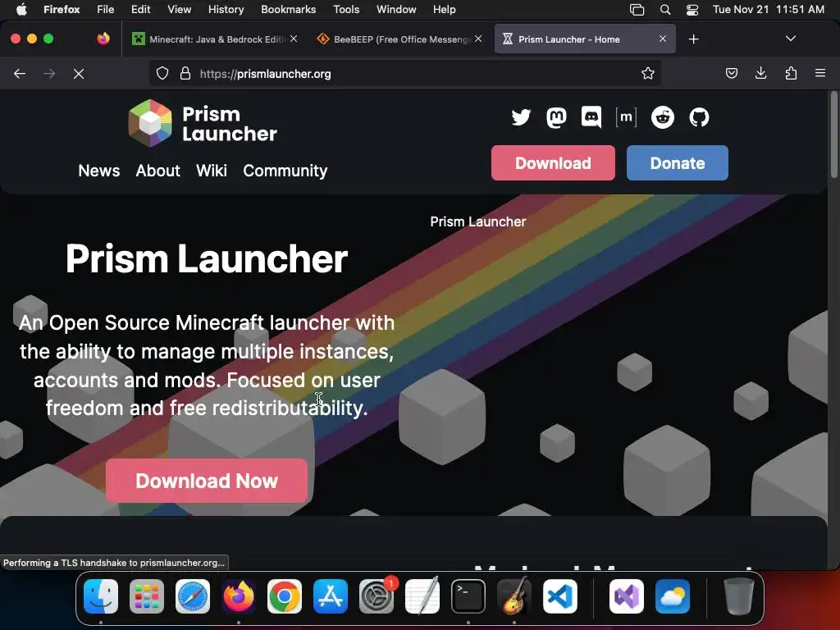Open the Firefox app menu
Screen dimensions: 840x630
62,9
